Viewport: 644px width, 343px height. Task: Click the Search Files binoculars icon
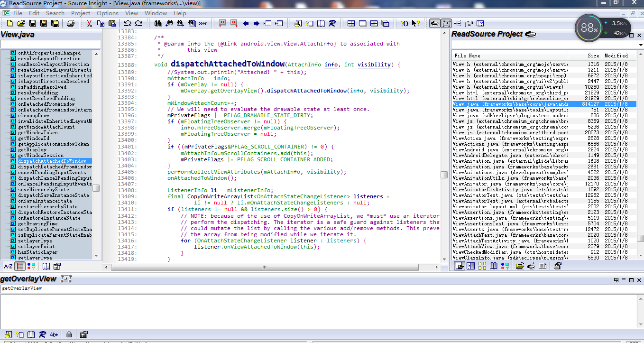(192, 23)
